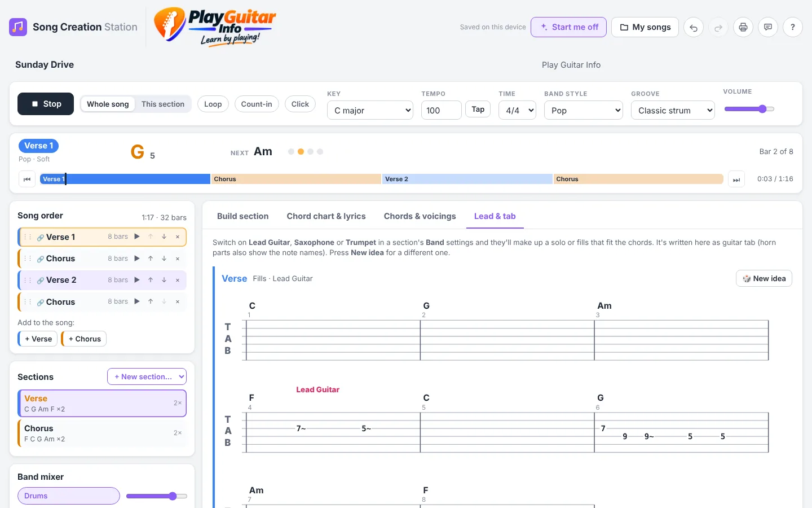Select the This section playback mode
This screenshot has height=508, width=812.
pyautogui.click(x=163, y=104)
